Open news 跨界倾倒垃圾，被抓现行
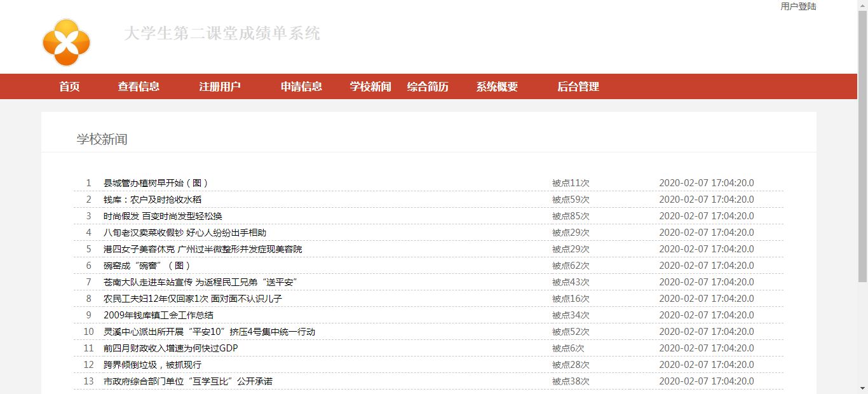 point(153,365)
